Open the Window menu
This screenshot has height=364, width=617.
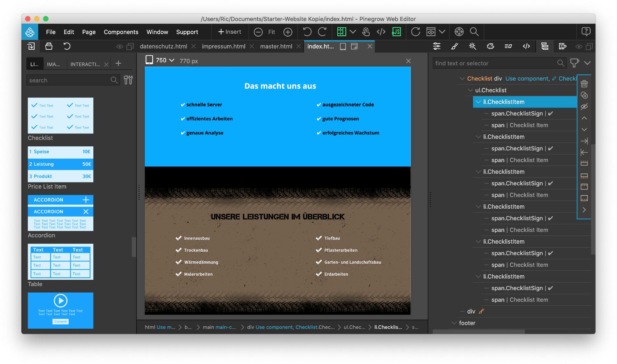157,32
